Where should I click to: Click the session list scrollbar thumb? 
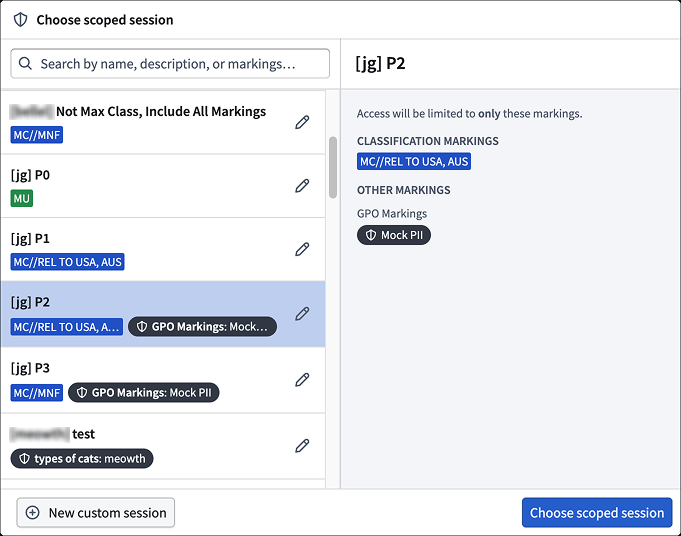click(x=333, y=167)
